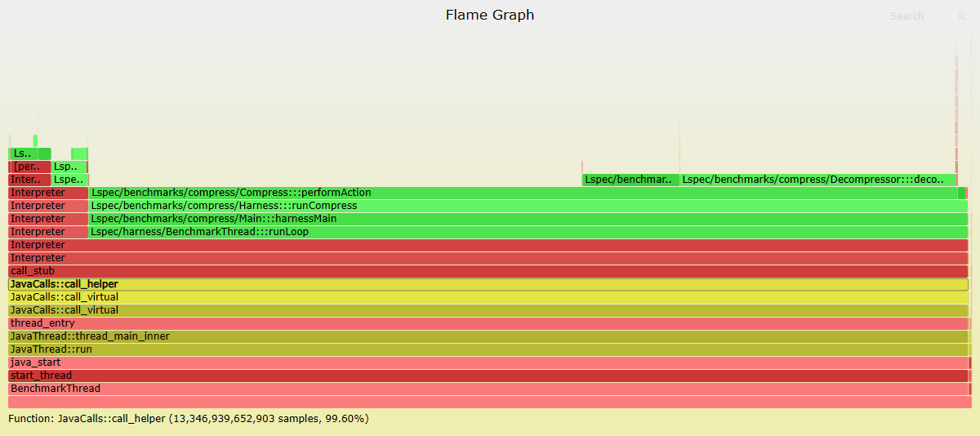Click the call_stub frame
The height and width of the screenshot is (436, 980).
[x=488, y=271]
